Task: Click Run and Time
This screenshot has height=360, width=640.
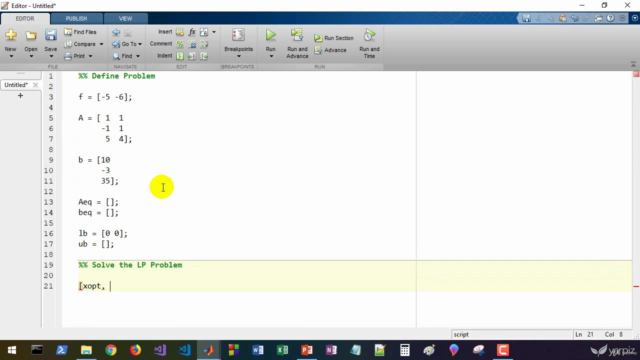Action: [369, 43]
